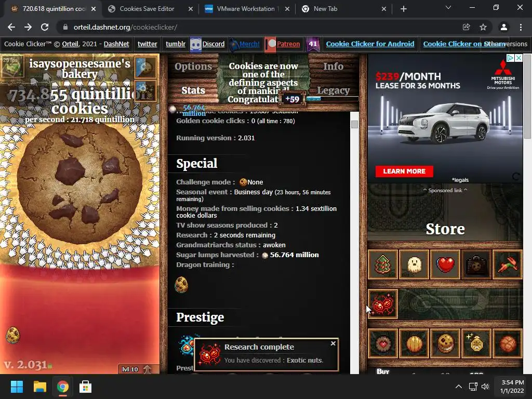This screenshot has height=399, width=532.
Task: Click the prestige heavenly chips icon
Action: [x=187, y=345]
